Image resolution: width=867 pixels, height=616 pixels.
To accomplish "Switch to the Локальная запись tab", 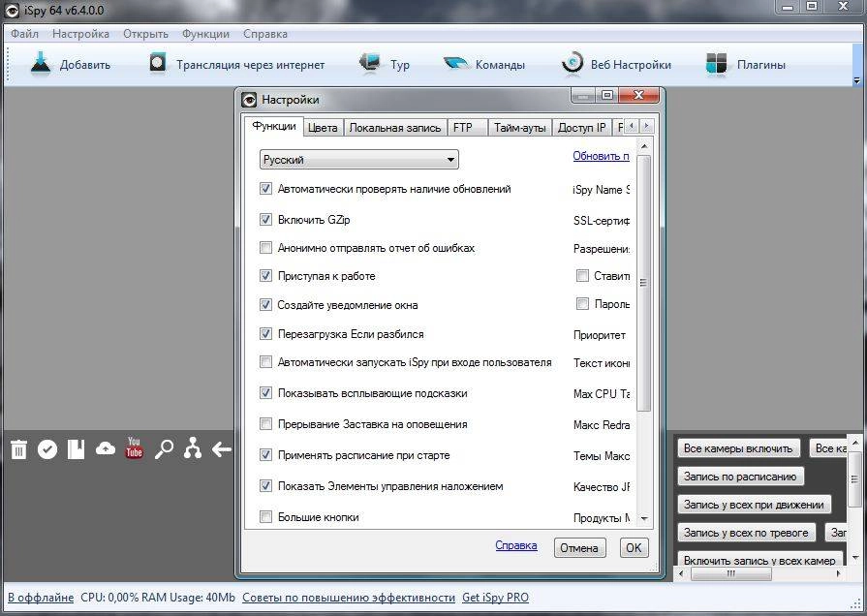I will coord(395,128).
